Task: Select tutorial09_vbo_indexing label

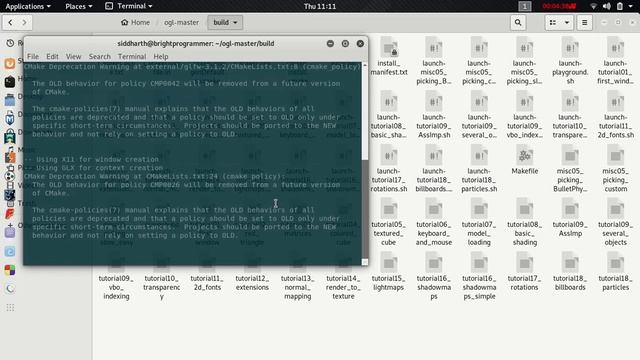Action: point(116,287)
